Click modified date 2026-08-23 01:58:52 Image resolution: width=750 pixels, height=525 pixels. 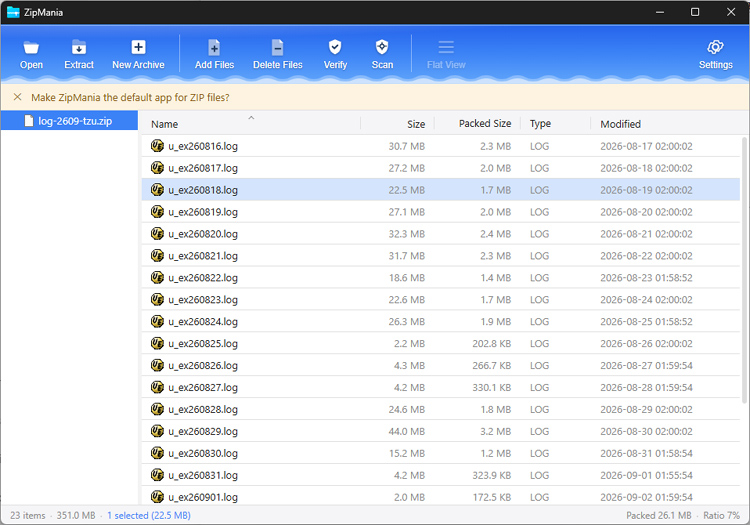646,278
